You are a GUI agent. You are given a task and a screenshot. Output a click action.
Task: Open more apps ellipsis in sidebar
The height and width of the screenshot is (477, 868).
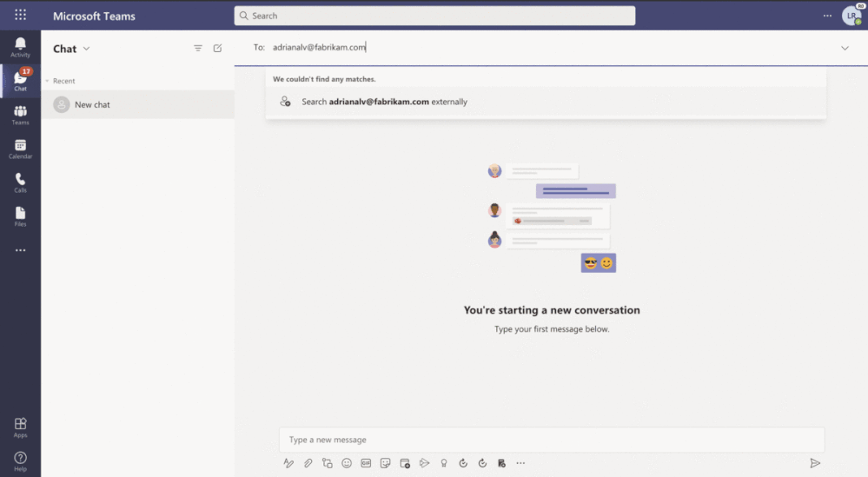(20, 250)
